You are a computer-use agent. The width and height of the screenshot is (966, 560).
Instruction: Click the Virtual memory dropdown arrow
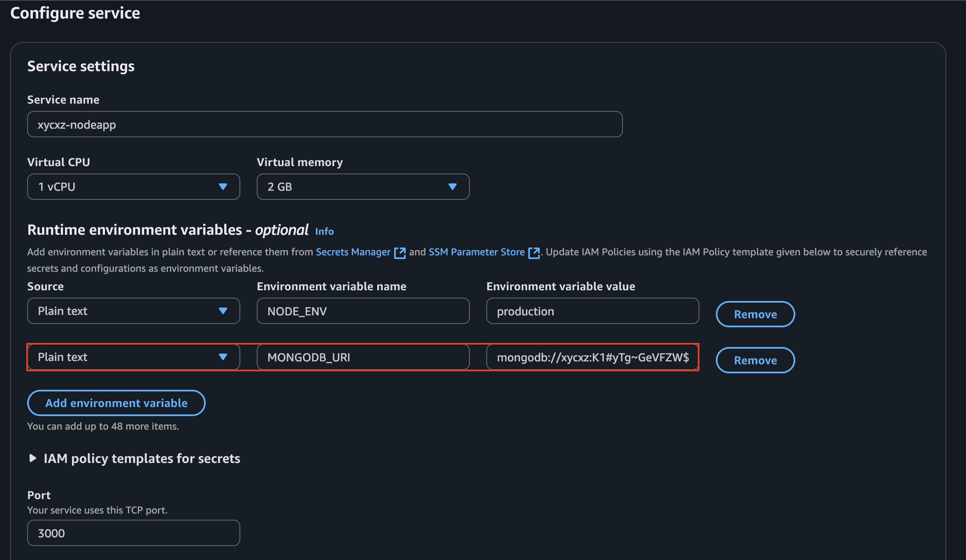tap(453, 187)
